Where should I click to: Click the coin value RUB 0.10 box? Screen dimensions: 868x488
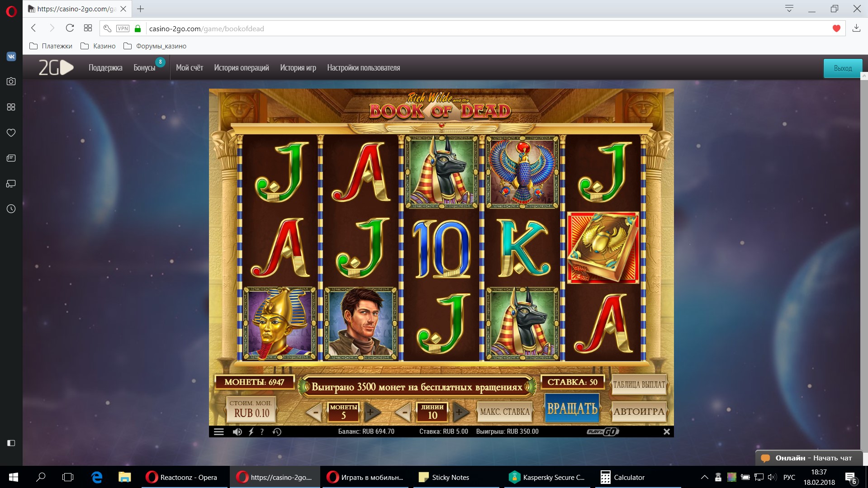click(251, 409)
